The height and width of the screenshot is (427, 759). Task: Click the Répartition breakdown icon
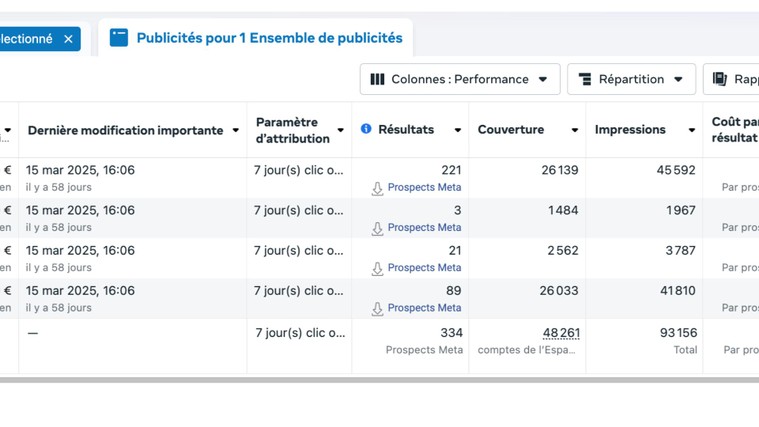pyautogui.click(x=585, y=79)
